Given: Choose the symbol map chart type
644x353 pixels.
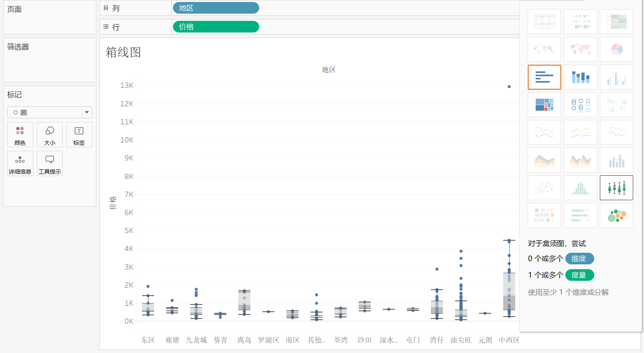Looking at the screenshot, I should coord(544,49).
